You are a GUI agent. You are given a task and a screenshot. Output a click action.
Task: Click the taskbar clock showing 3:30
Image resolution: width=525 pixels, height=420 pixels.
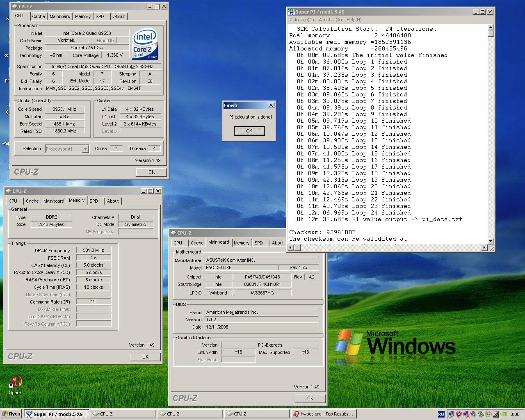515,414
